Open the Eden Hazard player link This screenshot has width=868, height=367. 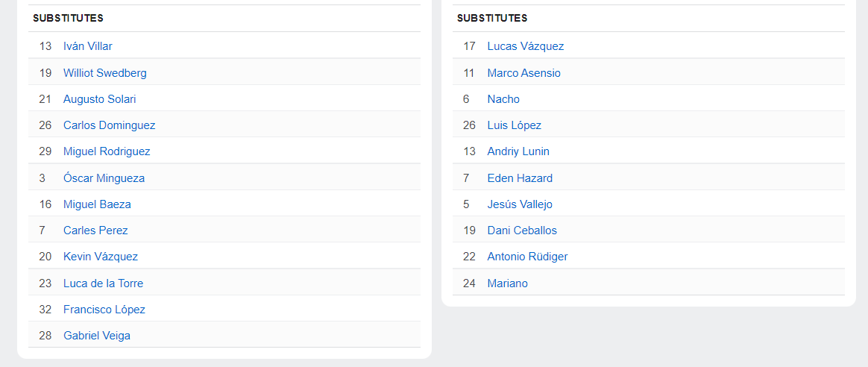coord(520,178)
